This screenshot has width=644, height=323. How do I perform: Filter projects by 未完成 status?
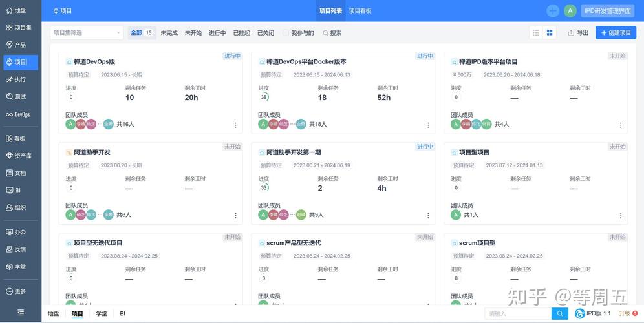click(x=169, y=33)
